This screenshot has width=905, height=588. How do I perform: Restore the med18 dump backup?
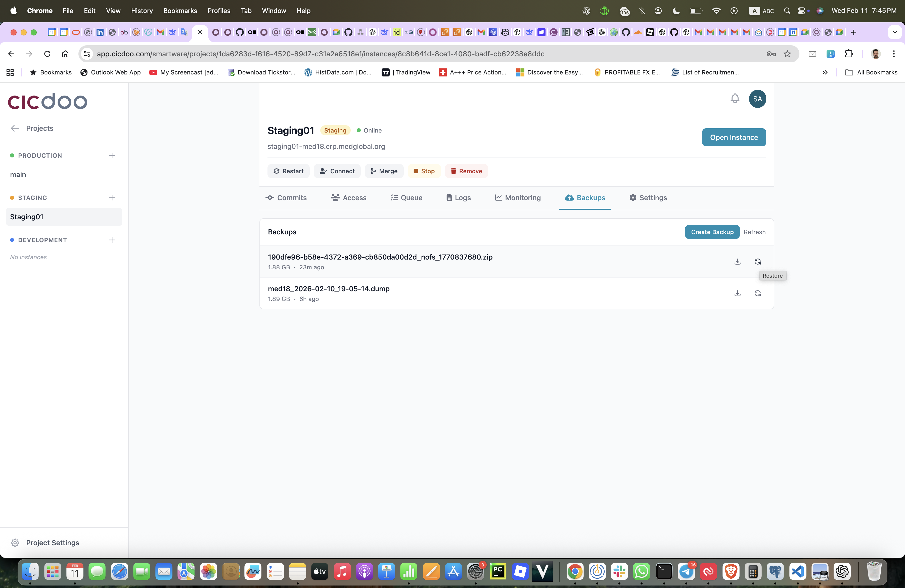click(x=757, y=293)
